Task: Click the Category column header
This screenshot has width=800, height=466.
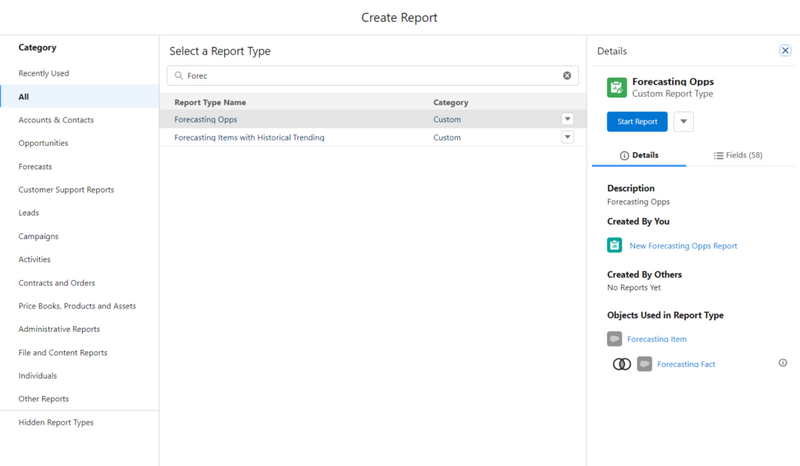Action: [451, 102]
